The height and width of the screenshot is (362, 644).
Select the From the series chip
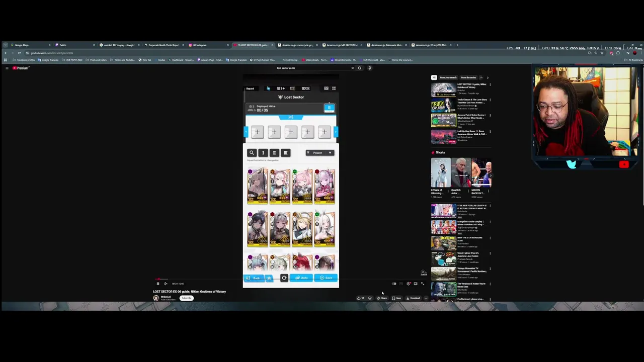[x=468, y=77]
